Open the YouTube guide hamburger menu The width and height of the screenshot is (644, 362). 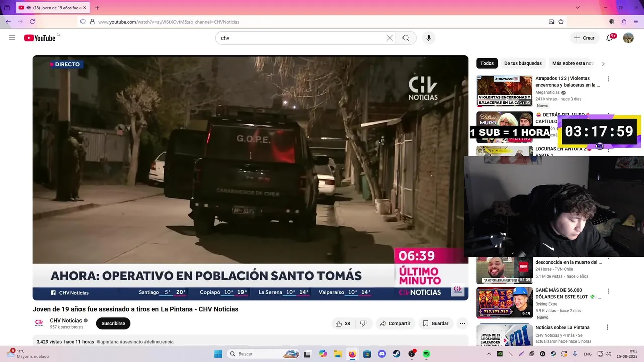[12, 38]
